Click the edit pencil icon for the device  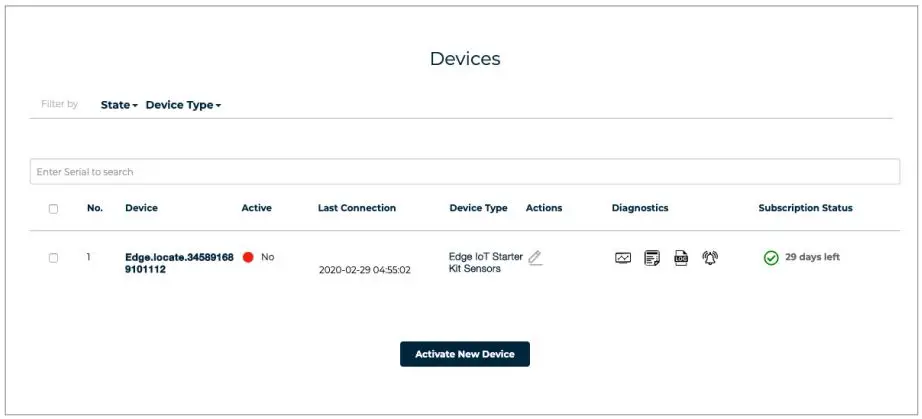(x=535, y=258)
